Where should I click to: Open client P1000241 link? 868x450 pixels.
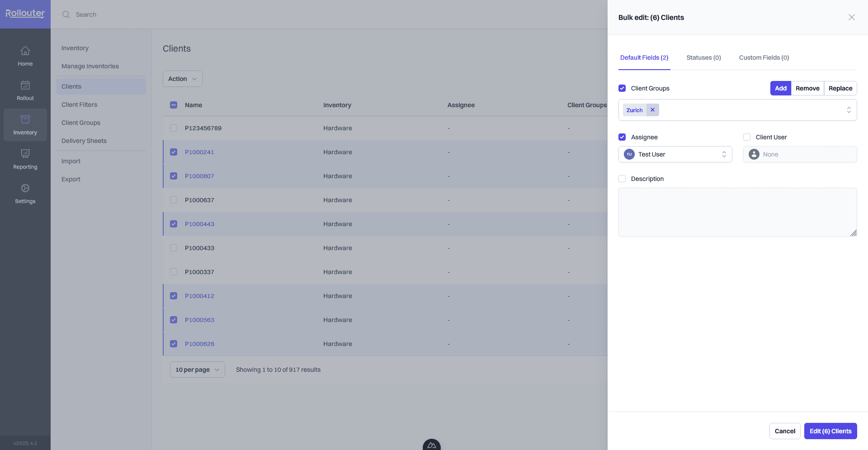coord(199,152)
